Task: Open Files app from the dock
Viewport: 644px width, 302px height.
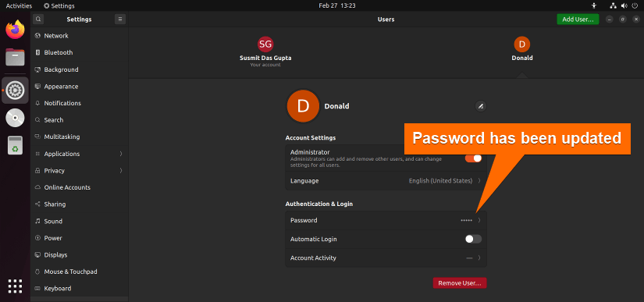Action: tap(15, 57)
